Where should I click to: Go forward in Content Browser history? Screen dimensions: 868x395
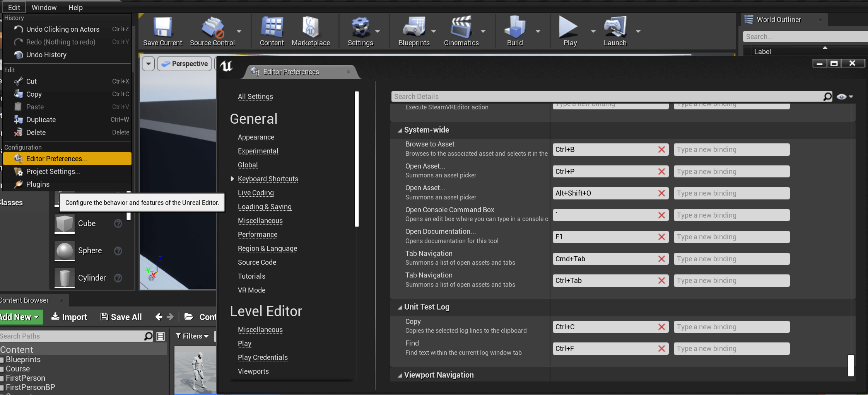pos(170,317)
